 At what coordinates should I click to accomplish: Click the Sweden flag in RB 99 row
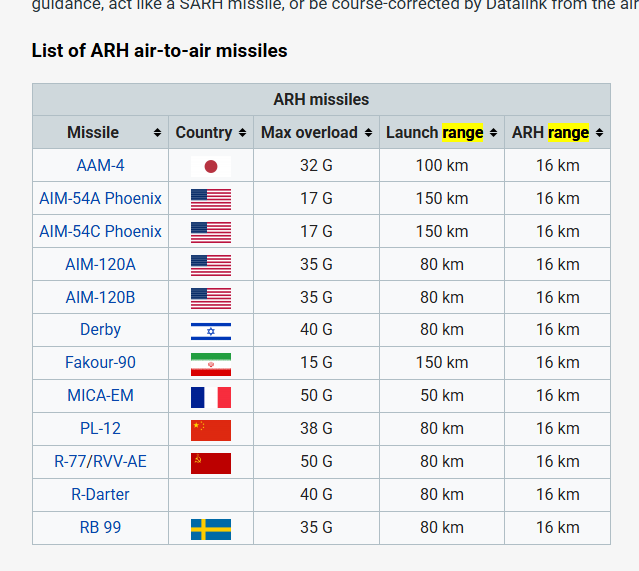click(x=210, y=529)
